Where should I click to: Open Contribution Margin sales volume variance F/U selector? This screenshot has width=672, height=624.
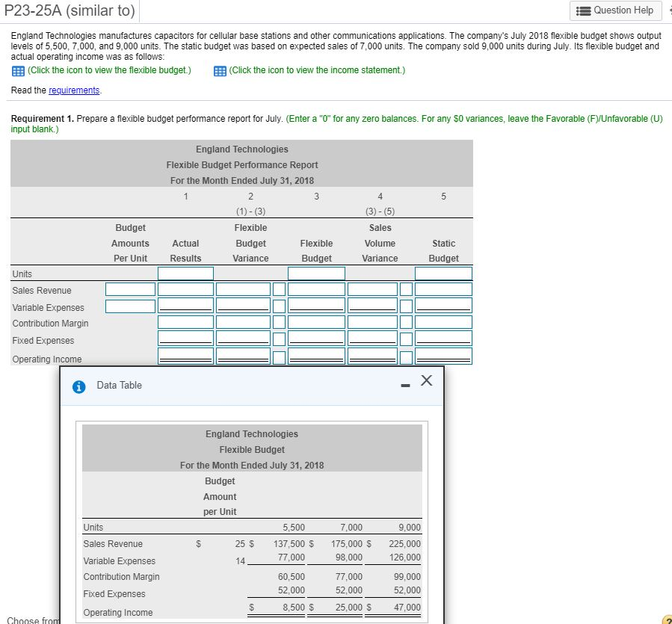407,322
